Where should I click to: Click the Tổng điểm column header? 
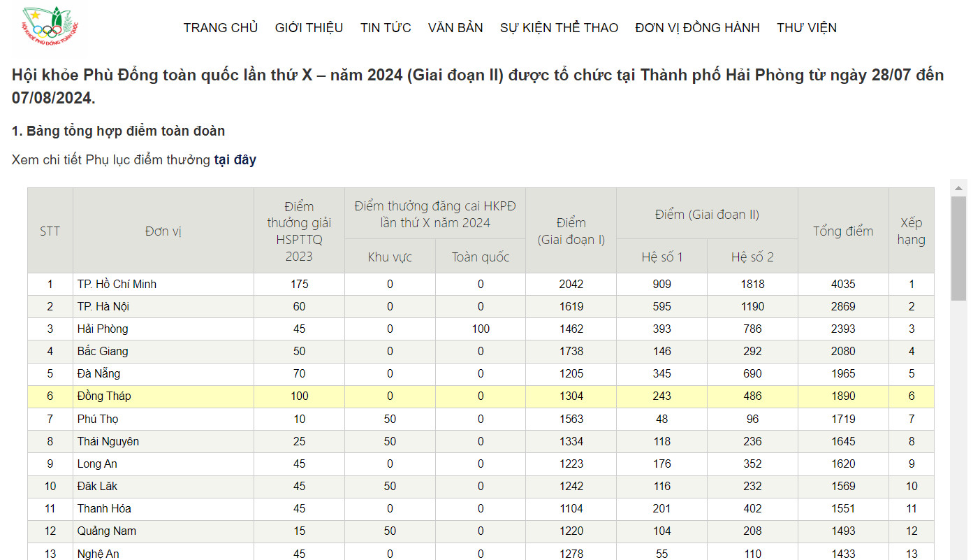pyautogui.click(x=843, y=231)
